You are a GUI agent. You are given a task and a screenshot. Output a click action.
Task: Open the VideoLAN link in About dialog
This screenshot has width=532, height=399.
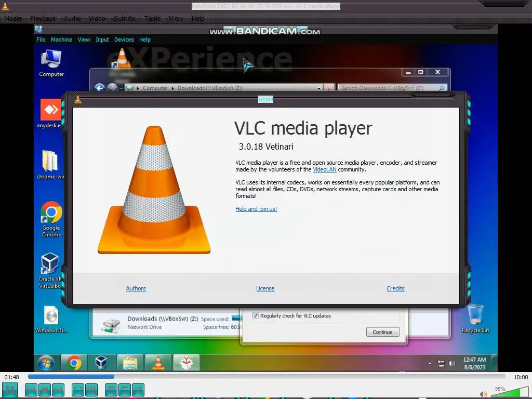point(325,169)
